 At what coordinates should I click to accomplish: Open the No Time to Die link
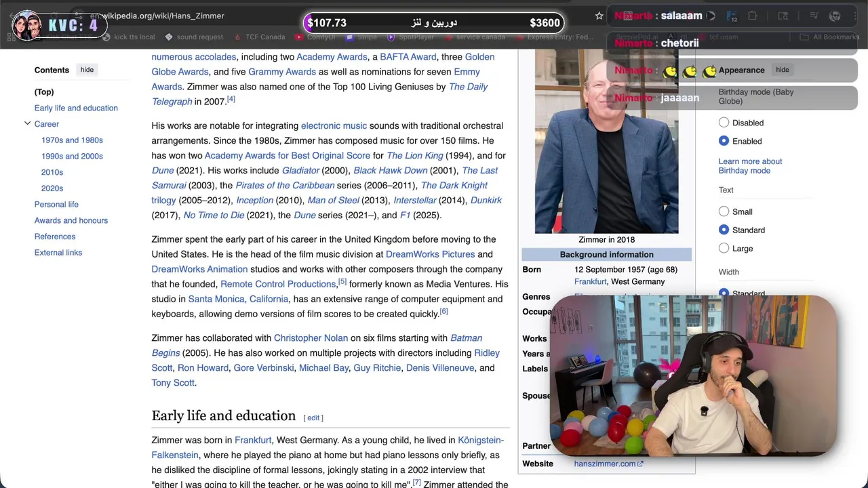(214, 216)
